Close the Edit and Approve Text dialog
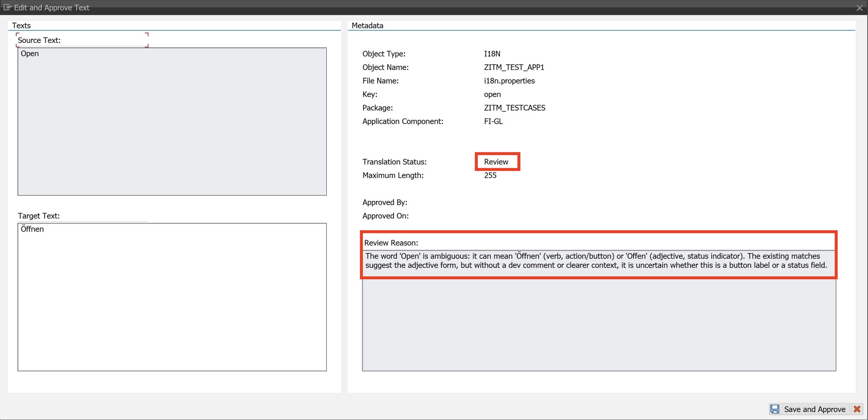 (859, 8)
